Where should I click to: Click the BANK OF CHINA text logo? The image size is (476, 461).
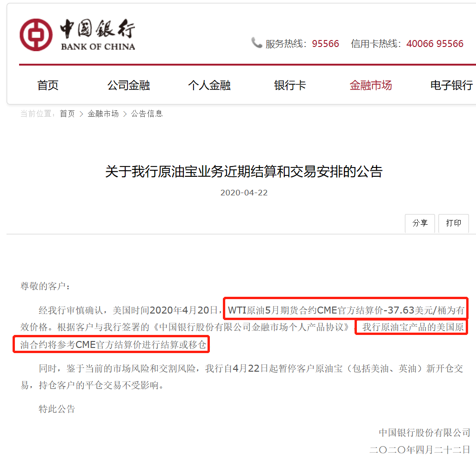[98, 47]
